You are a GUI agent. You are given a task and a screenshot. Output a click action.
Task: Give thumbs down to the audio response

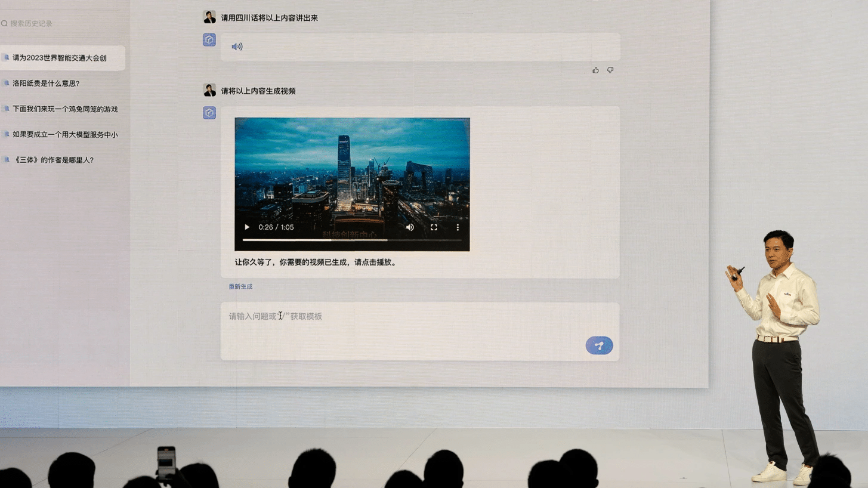tap(610, 70)
